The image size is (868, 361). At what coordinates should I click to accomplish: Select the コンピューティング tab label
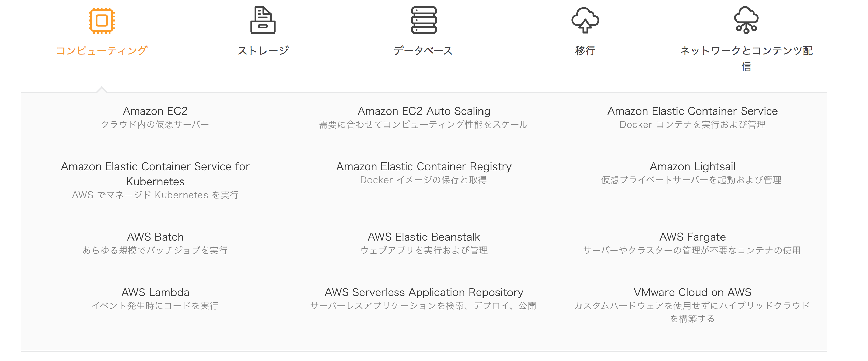(x=101, y=51)
